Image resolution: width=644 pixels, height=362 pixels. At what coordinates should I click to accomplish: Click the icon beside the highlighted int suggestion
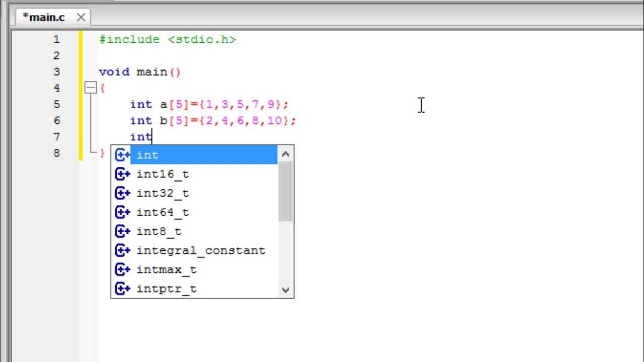point(123,155)
